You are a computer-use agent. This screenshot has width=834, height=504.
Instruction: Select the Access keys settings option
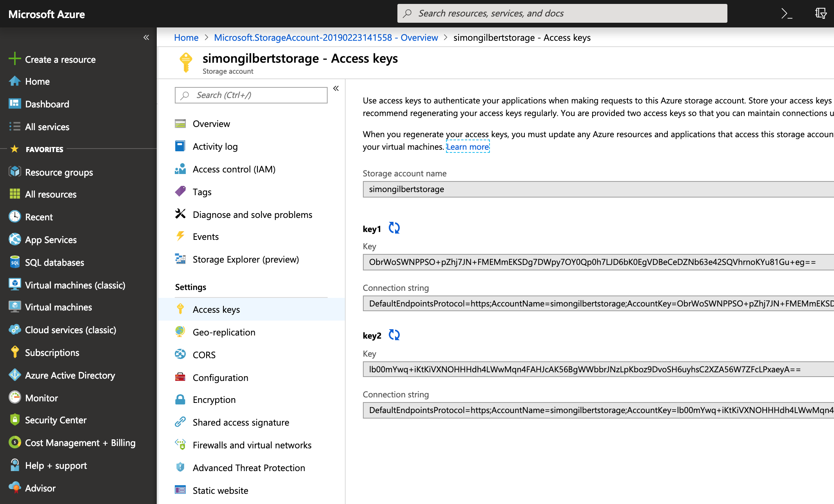216,309
